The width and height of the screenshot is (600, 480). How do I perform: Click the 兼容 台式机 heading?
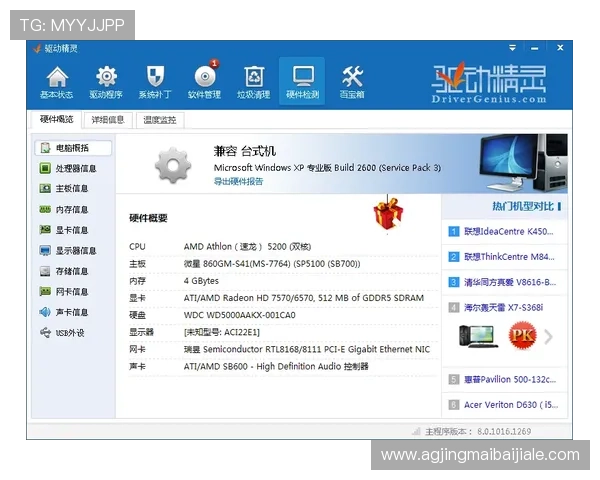tap(245, 151)
